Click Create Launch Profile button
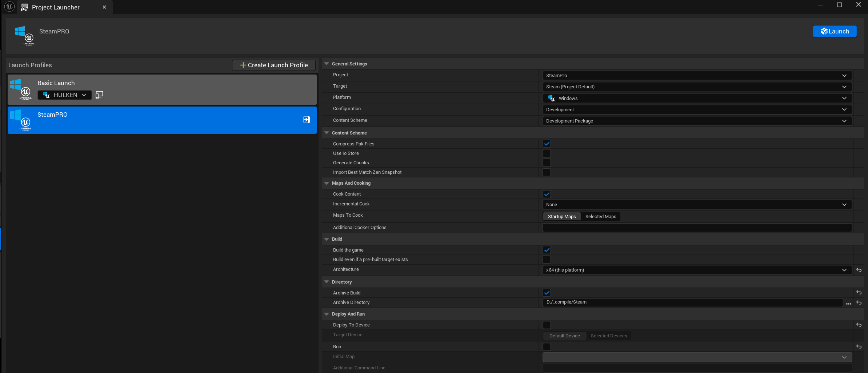The image size is (868, 373). 274,65
